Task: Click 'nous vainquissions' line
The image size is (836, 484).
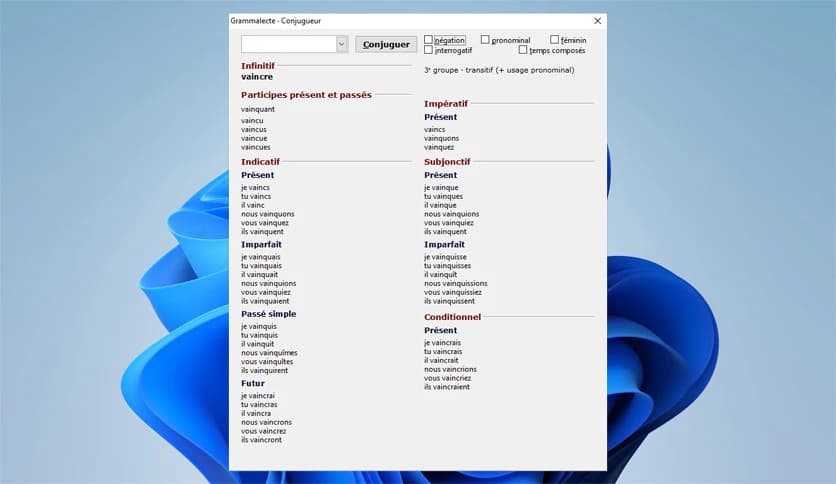Action: tap(456, 284)
